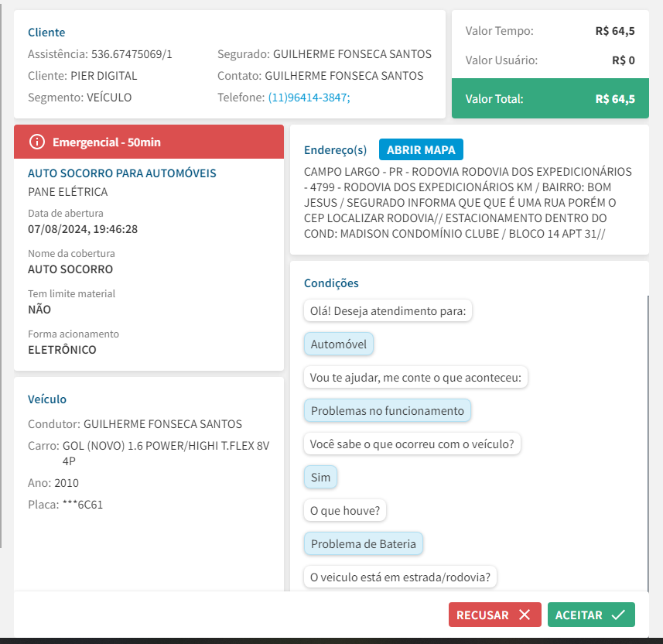The height and width of the screenshot is (644, 663).
Task: Click the info icon in Emergencial banner
Action: (x=36, y=142)
